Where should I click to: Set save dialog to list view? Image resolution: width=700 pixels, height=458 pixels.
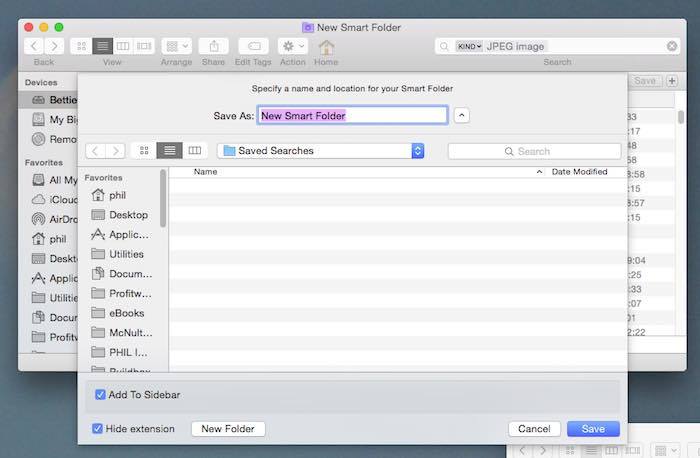(169, 151)
